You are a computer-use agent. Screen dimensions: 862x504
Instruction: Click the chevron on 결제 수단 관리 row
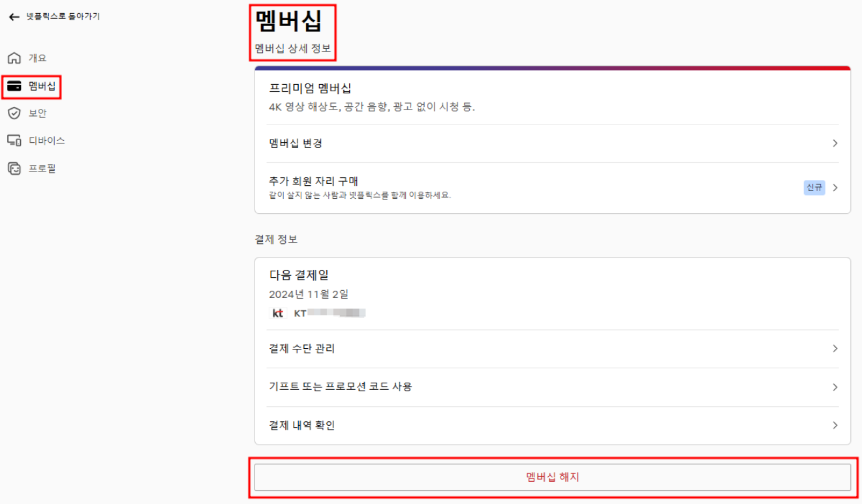(x=835, y=349)
